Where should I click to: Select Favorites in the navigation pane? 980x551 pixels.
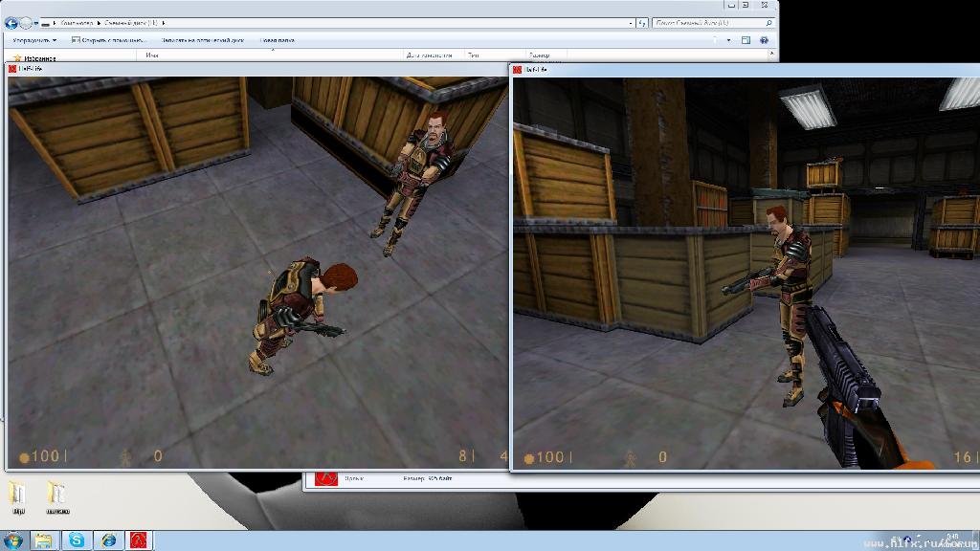coord(38,58)
